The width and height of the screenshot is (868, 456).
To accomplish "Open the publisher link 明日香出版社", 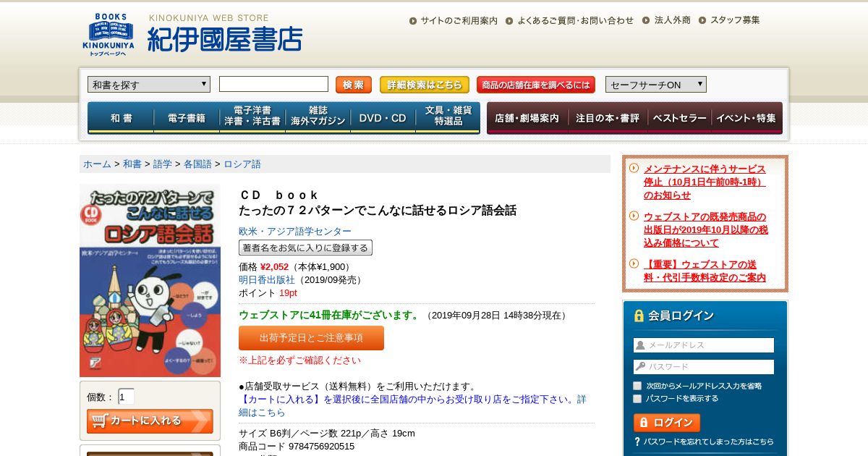I will [x=267, y=279].
